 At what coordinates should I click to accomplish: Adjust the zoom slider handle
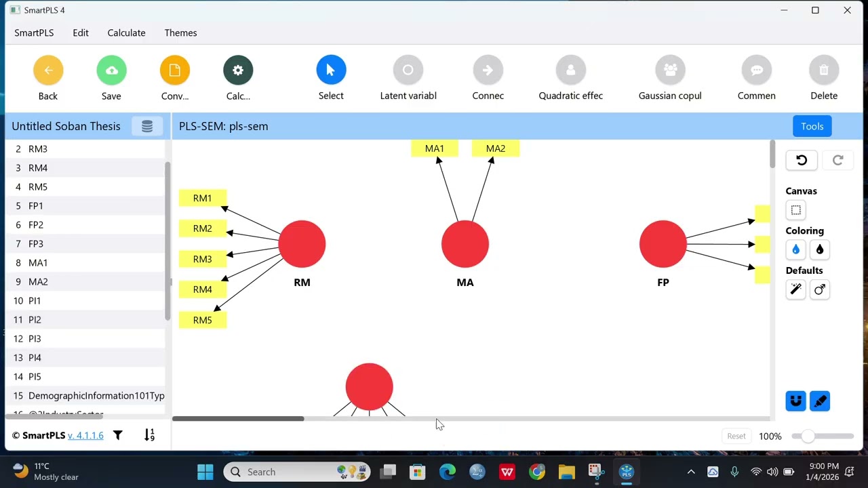coord(808,436)
